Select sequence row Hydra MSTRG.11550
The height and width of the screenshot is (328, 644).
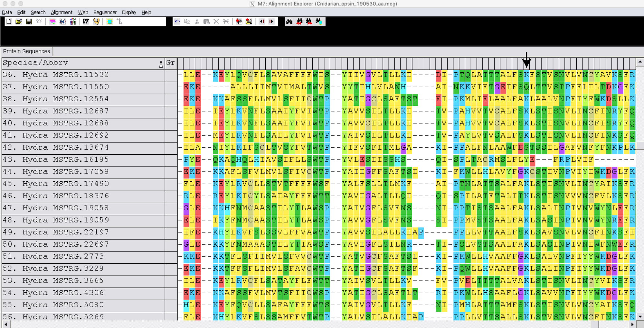pos(83,87)
